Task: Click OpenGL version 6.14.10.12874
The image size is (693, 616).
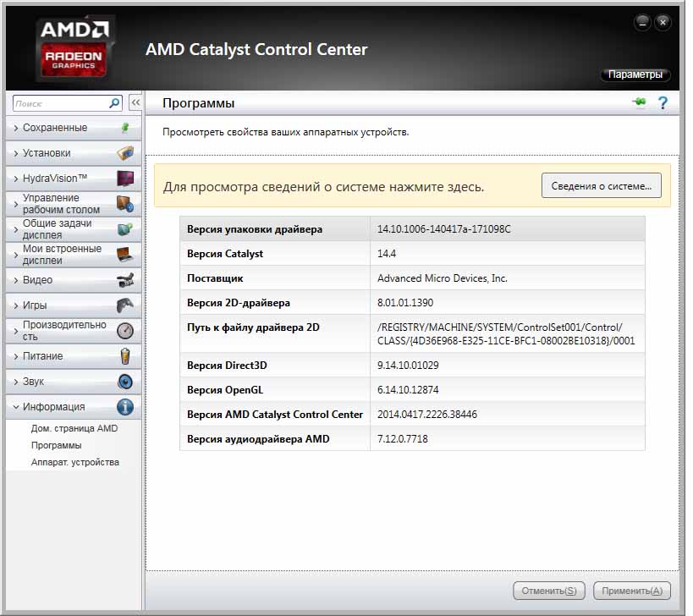Action: (408, 390)
